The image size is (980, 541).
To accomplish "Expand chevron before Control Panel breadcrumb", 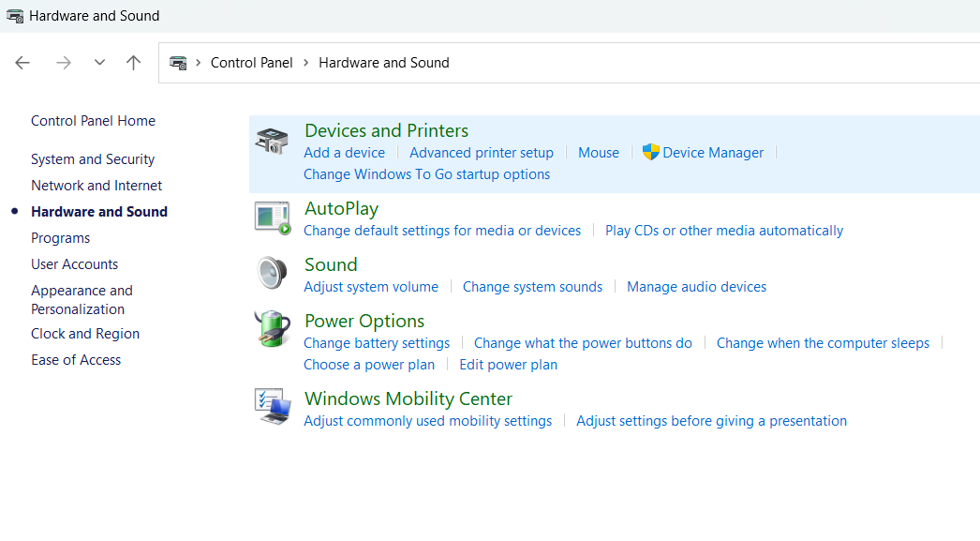I will coord(199,63).
